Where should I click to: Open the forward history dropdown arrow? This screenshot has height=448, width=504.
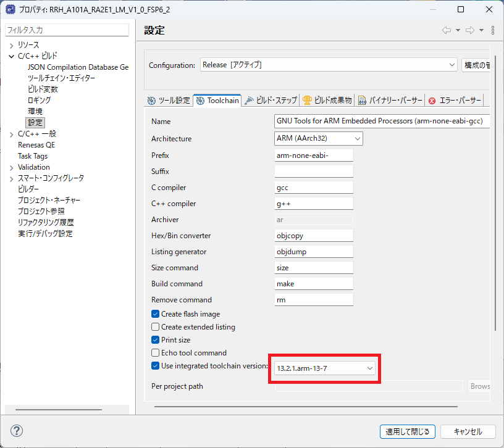click(481, 30)
